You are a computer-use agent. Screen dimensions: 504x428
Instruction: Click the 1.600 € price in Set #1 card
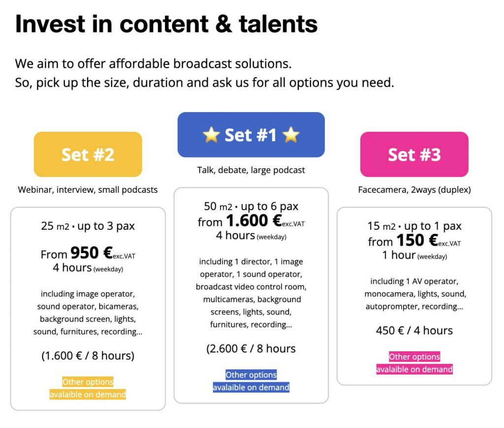[253, 221]
